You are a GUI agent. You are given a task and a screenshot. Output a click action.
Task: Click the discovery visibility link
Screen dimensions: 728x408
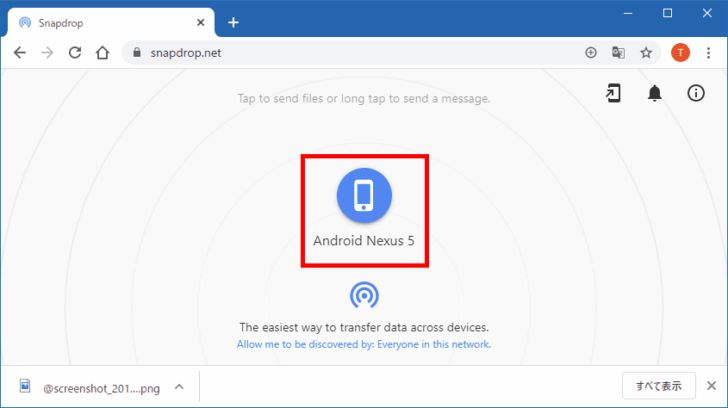(364, 344)
